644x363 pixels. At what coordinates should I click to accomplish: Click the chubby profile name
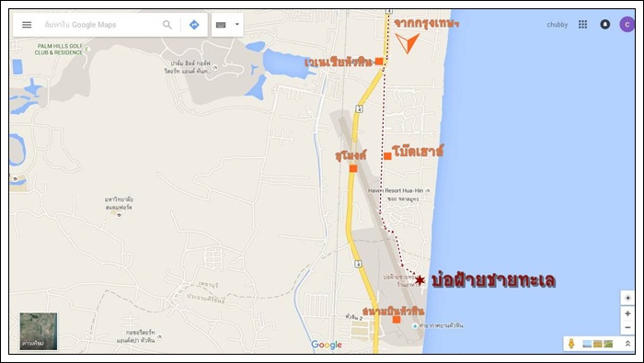tap(557, 25)
